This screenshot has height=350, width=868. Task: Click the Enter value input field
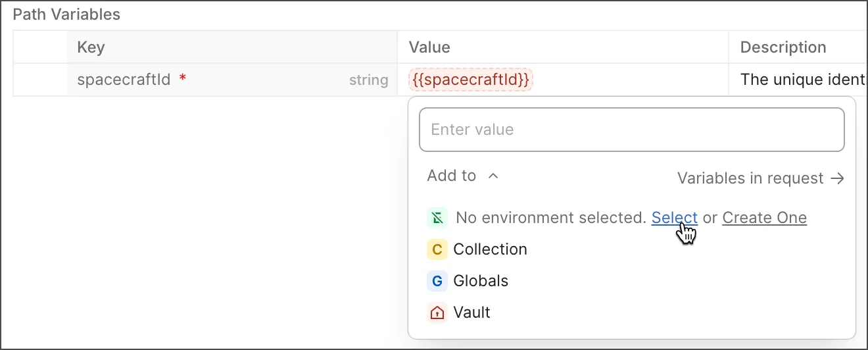[631, 130]
